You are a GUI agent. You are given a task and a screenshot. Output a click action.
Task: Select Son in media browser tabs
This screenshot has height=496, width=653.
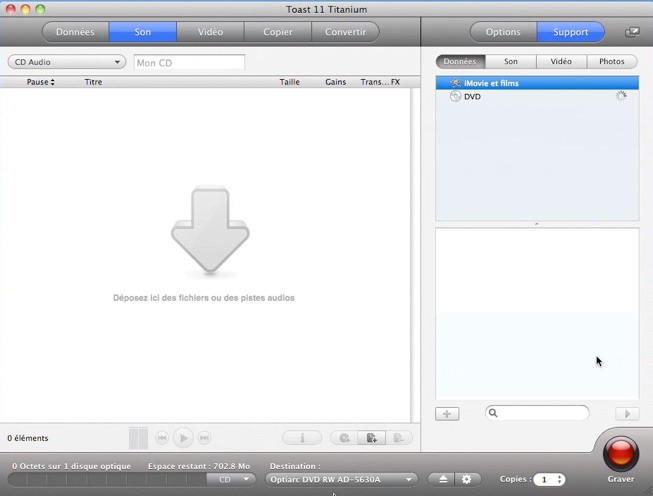511,62
